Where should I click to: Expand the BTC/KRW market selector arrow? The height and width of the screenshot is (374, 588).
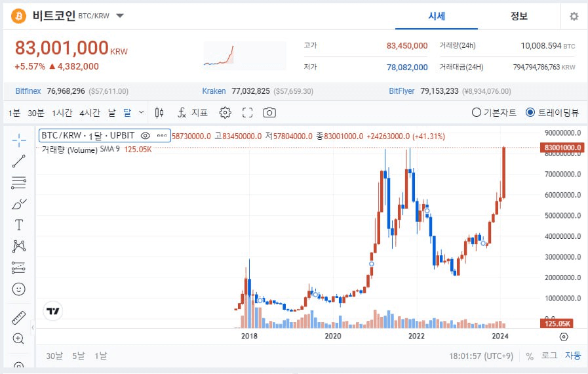pos(120,16)
